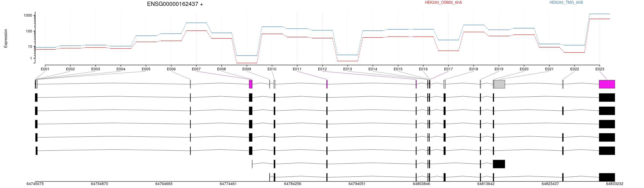
Task: Click the Expression axis label
Action: 6,38
